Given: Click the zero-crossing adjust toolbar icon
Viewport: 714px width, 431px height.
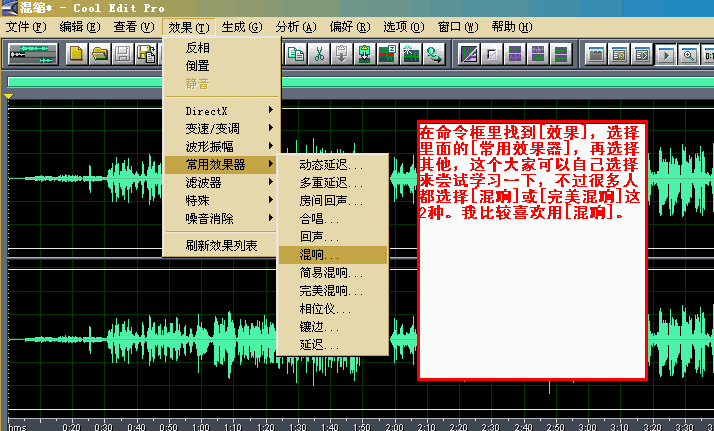Looking at the screenshot, I should click(x=388, y=54).
